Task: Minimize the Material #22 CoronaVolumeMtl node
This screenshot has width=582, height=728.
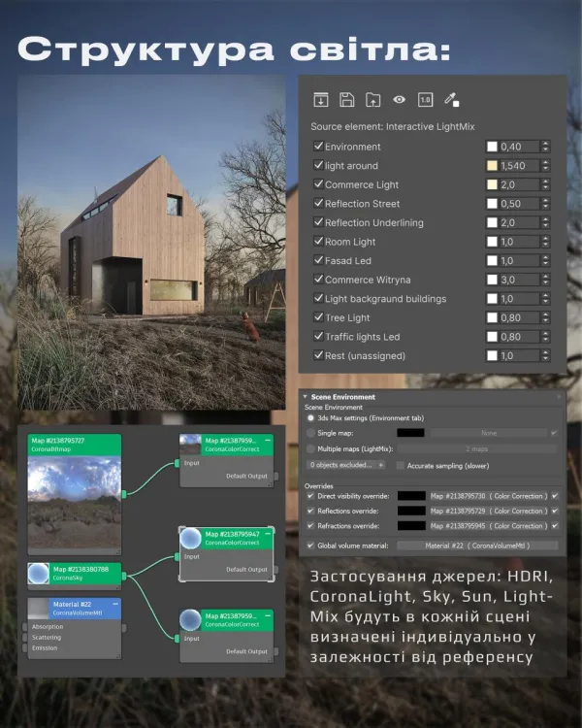Action: tap(114, 606)
